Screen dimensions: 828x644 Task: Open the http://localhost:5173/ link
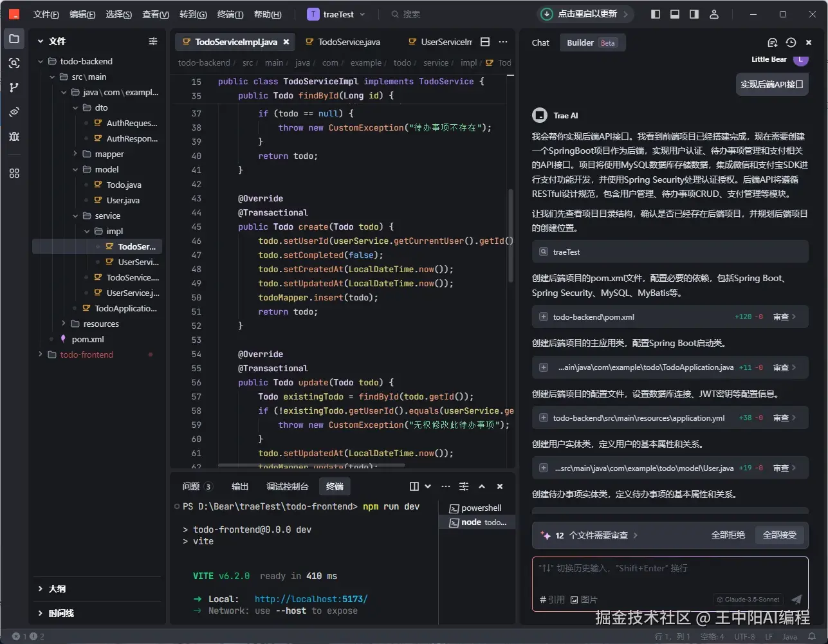point(311,599)
